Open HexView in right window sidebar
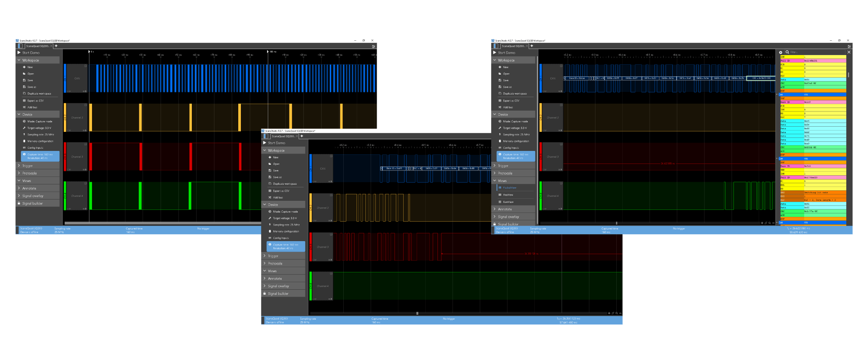This screenshot has height=363, width=868. (x=508, y=195)
